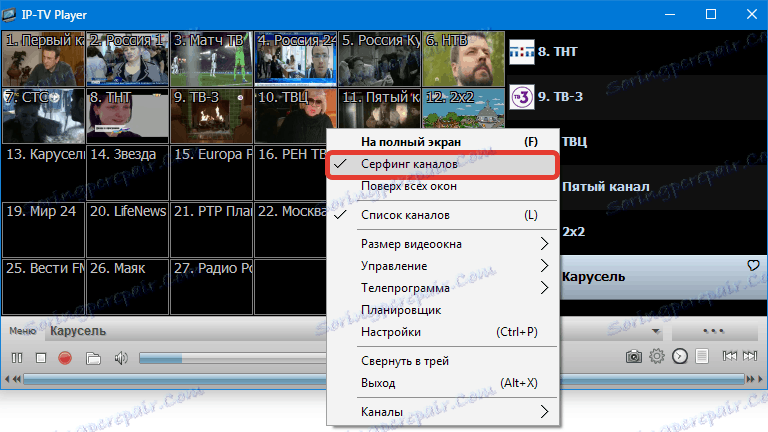Image resolution: width=768 pixels, height=432 pixels.
Task: Open thumbnail 9. ТВ-3 fireplace
Action: [x=212, y=116]
